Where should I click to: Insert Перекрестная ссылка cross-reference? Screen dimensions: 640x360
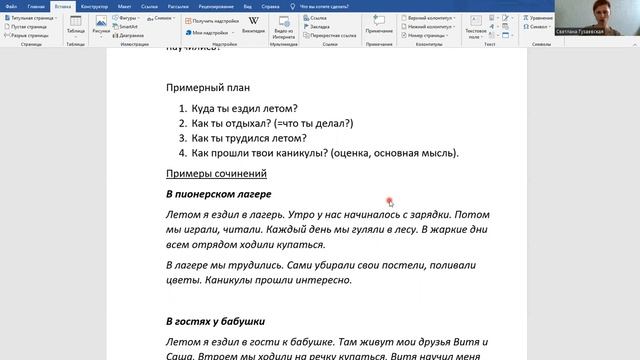pos(330,36)
